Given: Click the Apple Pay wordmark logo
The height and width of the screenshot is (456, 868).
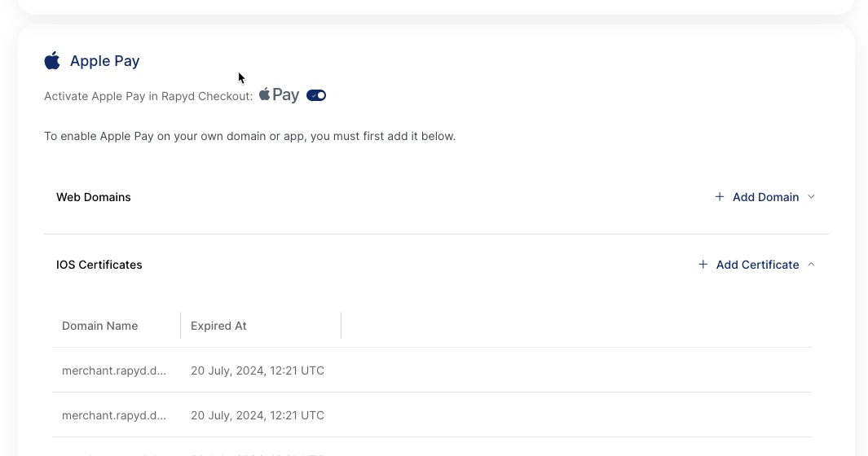Looking at the screenshot, I should 279,95.
